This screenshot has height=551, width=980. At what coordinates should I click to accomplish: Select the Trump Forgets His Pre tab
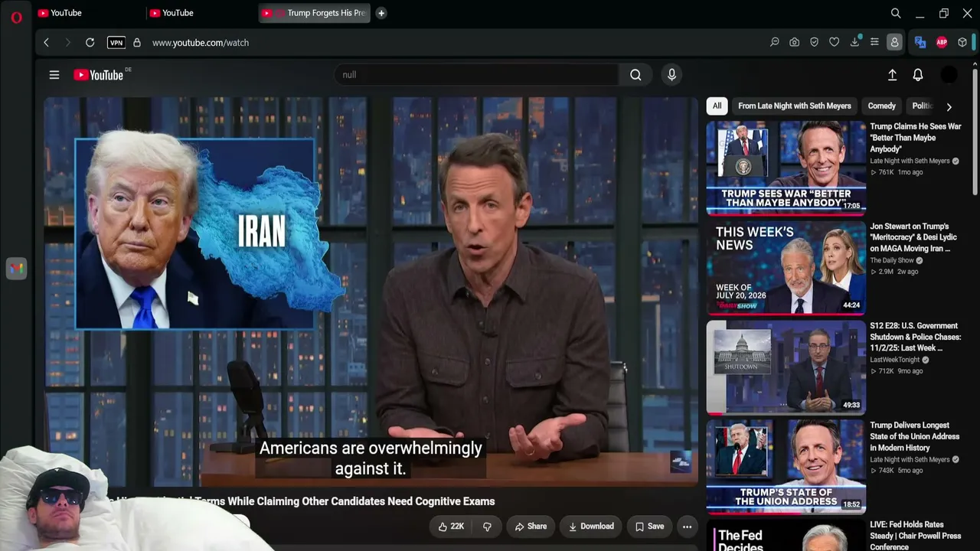[315, 13]
